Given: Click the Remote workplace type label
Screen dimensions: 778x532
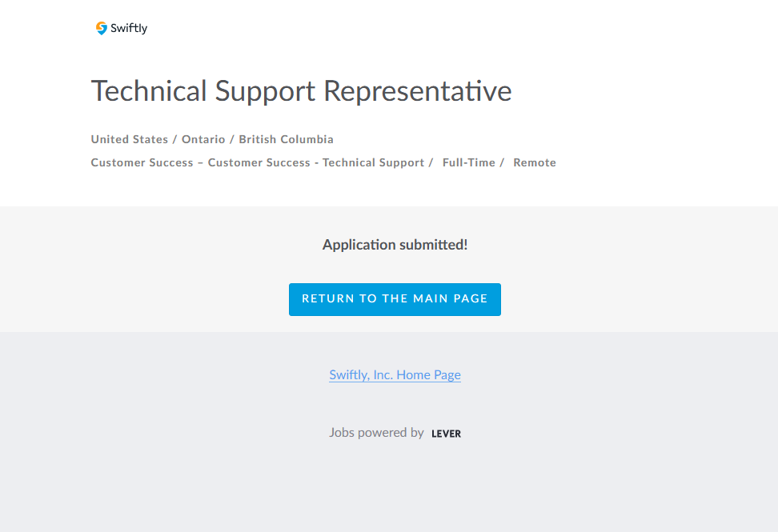Looking at the screenshot, I should pos(535,162).
